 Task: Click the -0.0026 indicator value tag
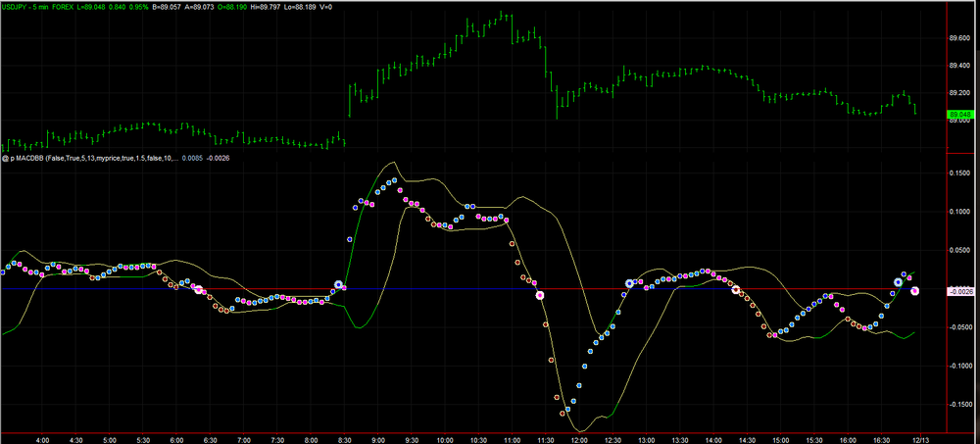point(959,292)
